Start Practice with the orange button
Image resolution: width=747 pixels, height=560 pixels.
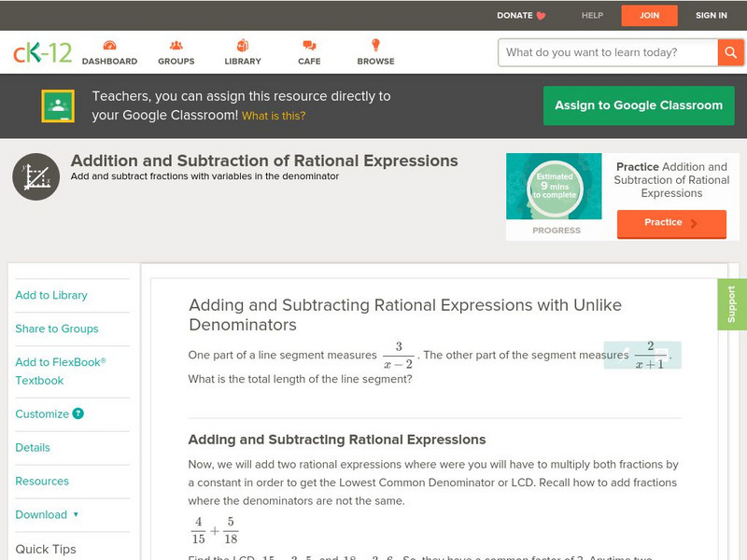click(670, 222)
